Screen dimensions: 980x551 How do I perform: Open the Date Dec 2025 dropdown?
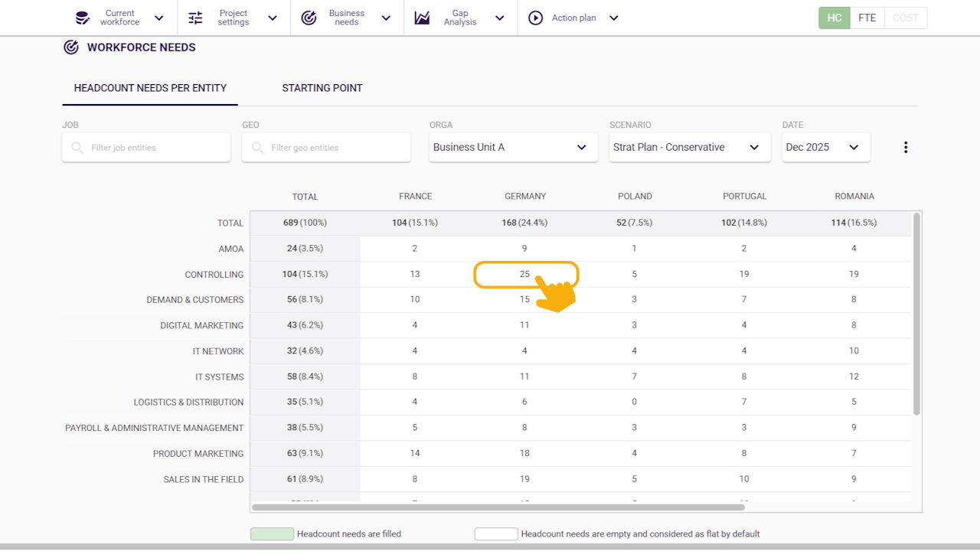click(825, 147)
